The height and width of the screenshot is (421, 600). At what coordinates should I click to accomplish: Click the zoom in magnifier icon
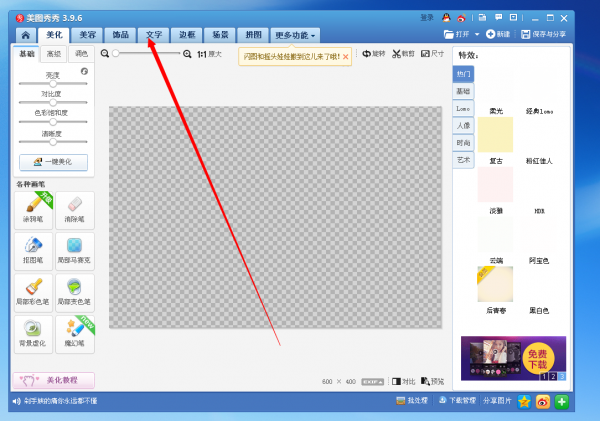point(187,54)
